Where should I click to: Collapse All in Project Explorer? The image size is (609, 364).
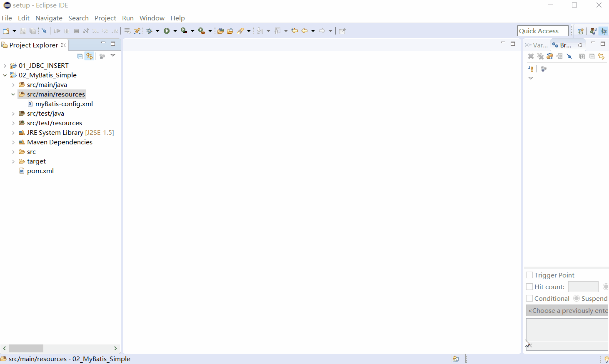(x=80, y=56)
